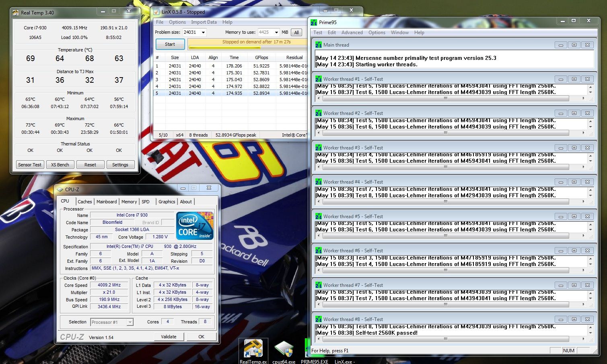Open the Options menu in LinX
Image resolution: width=607 pixels, height=364 pixels.
point(177,22)
